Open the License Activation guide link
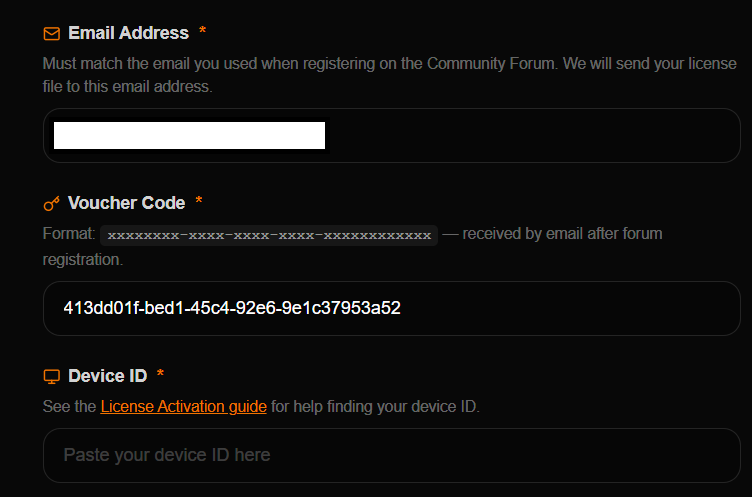752x497 pixels. point(184,407)
